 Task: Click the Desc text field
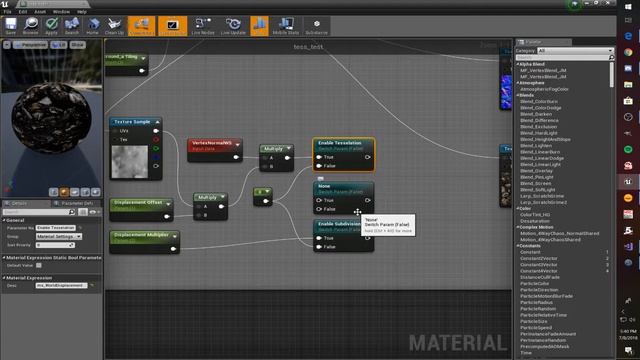[x=61, y=285]
